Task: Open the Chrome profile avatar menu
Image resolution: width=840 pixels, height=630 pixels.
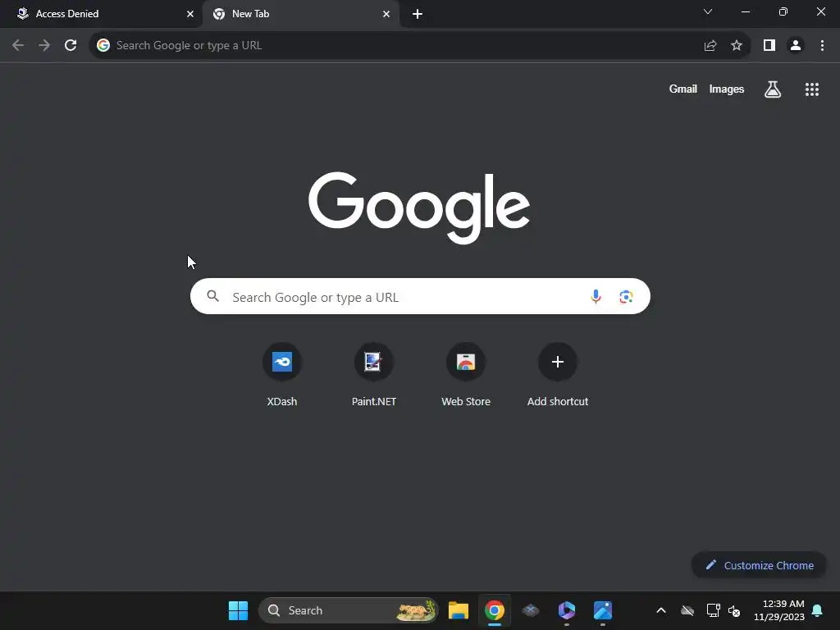Action: tap(796, 46)
